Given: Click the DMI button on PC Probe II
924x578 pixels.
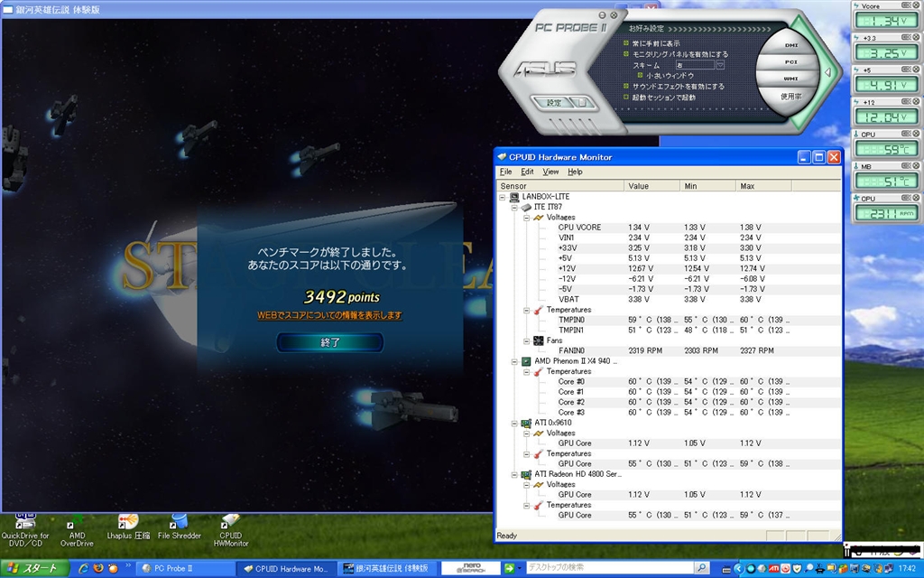Looking at the screenshot, I should (x=790, y=45).
